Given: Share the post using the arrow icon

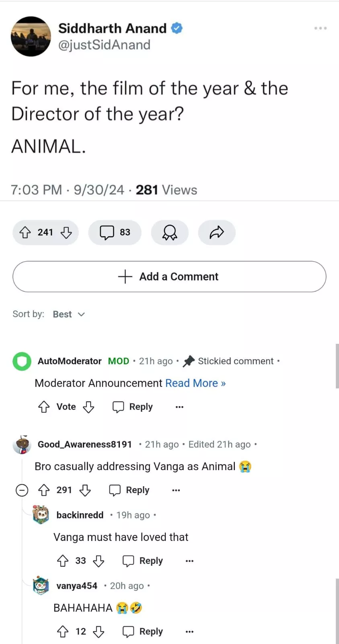Looking at the screenshot, I should pyautogui.click(x=216, y=232).
